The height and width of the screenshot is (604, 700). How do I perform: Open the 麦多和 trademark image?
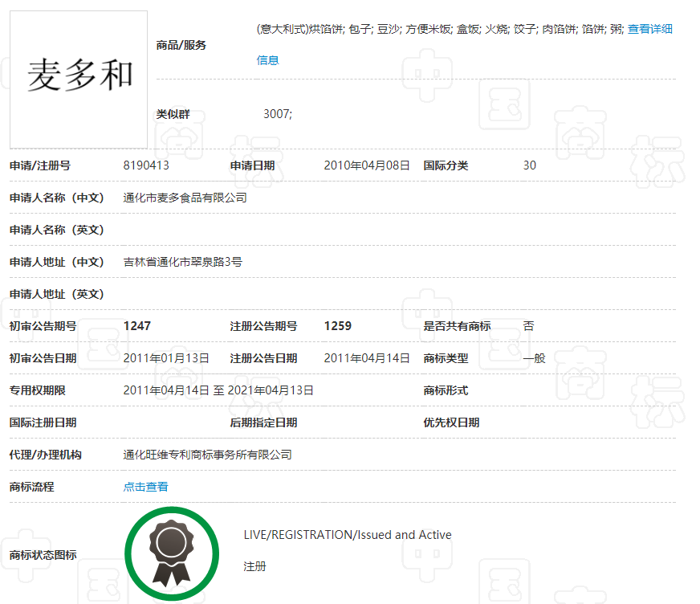click(79, 79)
